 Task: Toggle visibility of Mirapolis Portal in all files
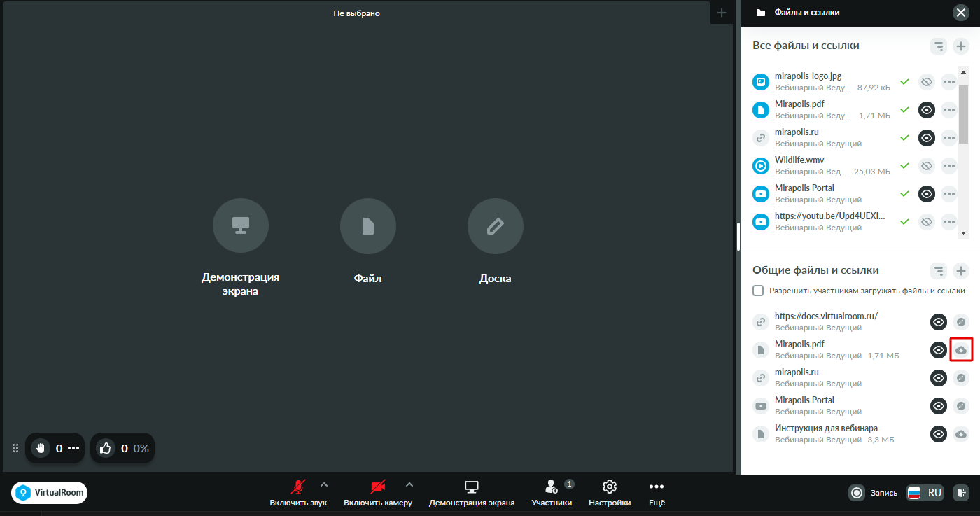point(927,194)
